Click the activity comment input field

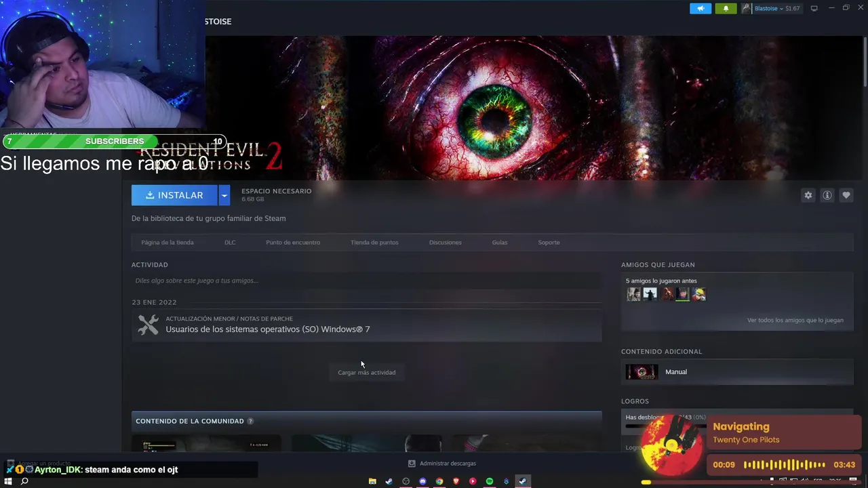coord(366,281)
